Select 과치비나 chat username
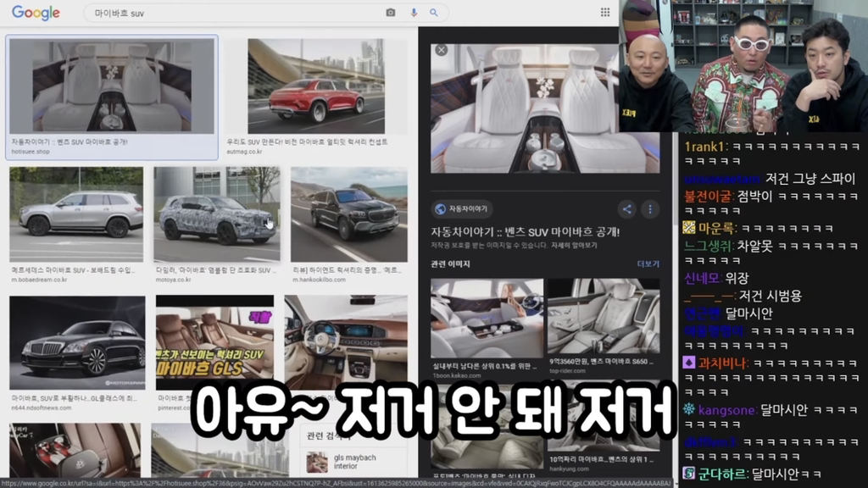The width and height of the screenshot is (868, 488). [722, 363]
